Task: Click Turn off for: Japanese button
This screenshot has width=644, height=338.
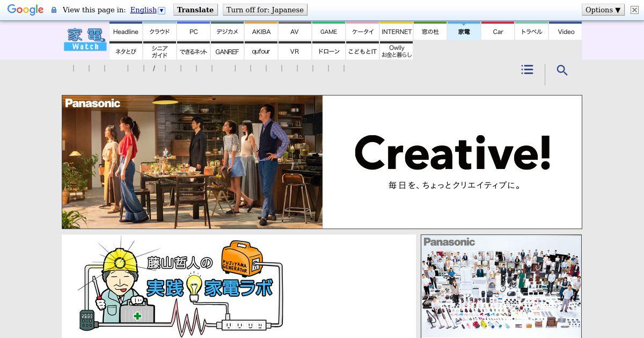Action: coord(265,10)
